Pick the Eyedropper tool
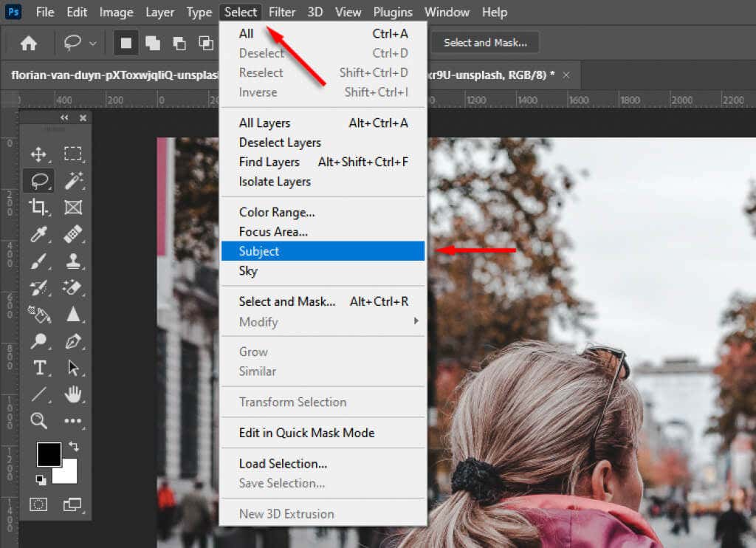 click(40, 235)
